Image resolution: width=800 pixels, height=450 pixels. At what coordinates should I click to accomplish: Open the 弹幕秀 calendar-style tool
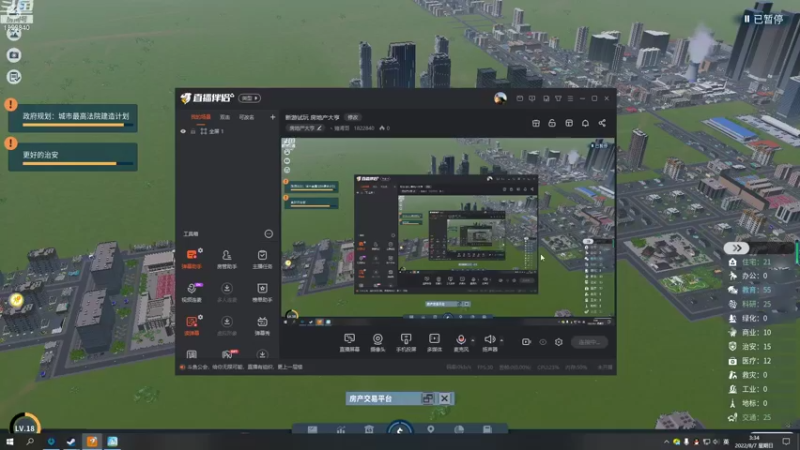[x=262, y=326]
